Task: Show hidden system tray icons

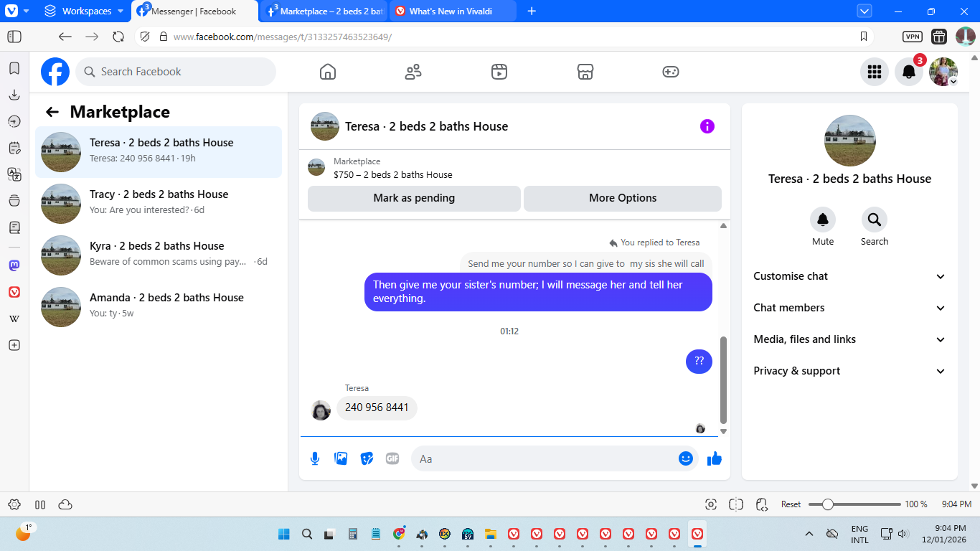Action: (809, 534)
